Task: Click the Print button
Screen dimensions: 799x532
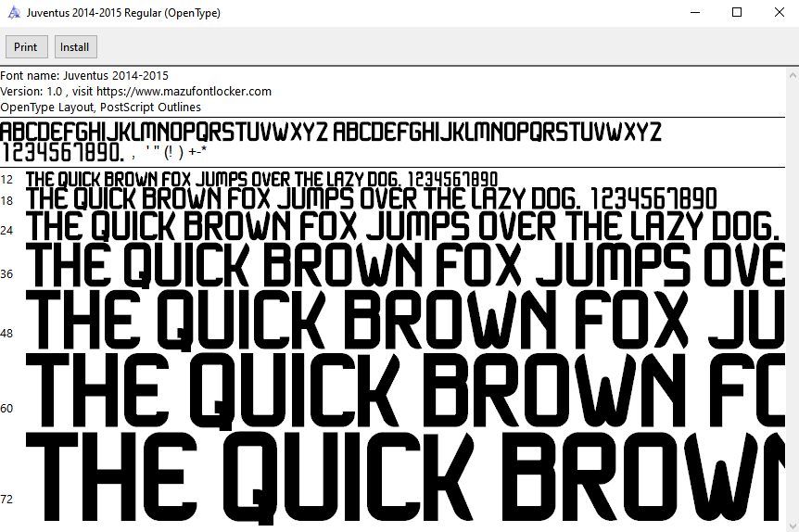Action: click(x=26, y=47)
